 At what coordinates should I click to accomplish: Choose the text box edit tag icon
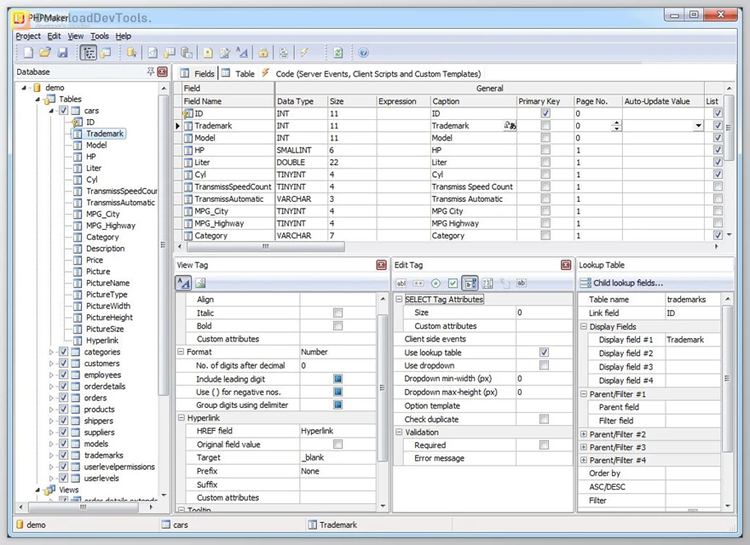click(401, 283)
